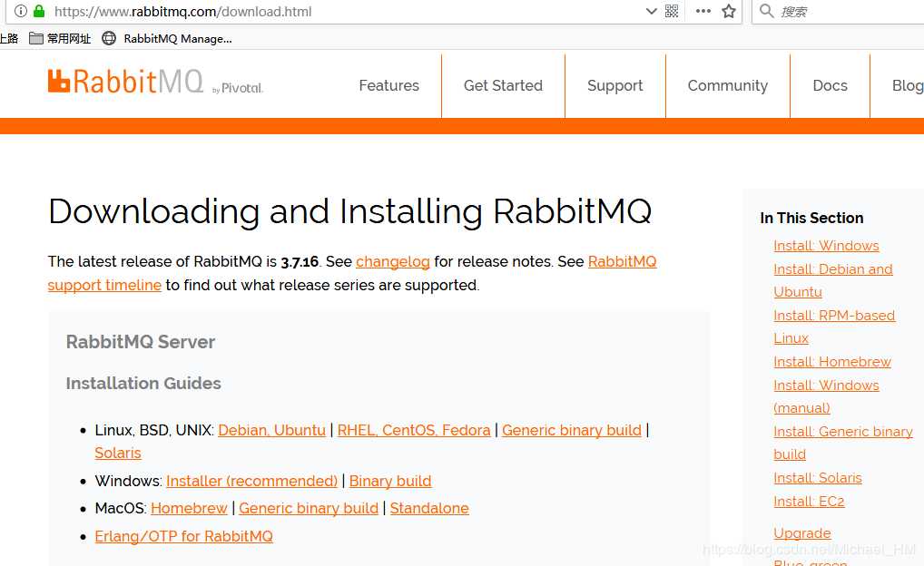Open the Get Started menu item

click(503, 86)
